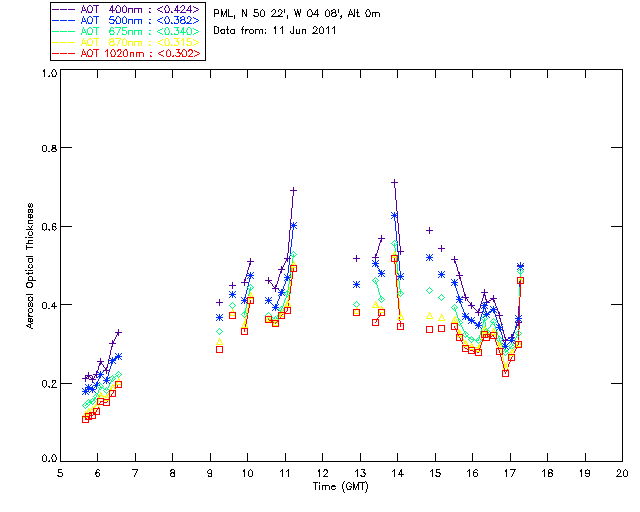Click the 1.0 tick label on y-axis
The width and height of the screenshot is (640, 512).
coord(49,73)
